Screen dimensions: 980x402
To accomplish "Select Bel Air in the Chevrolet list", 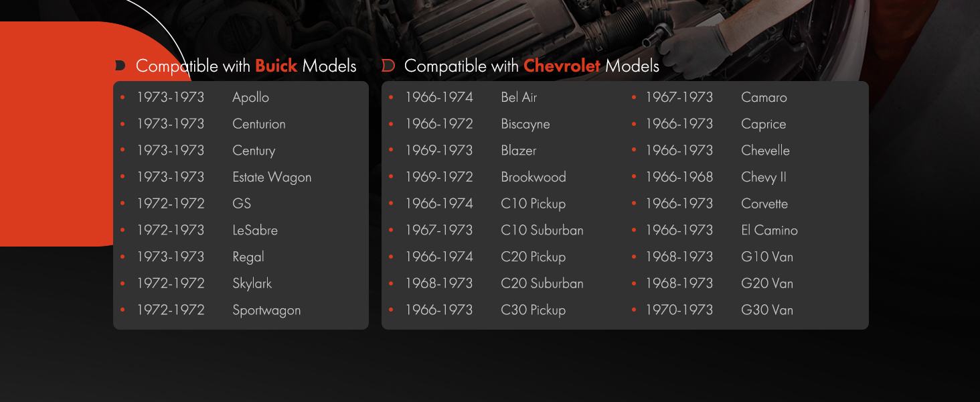I will pyautogui.click(x=519, y=97).
